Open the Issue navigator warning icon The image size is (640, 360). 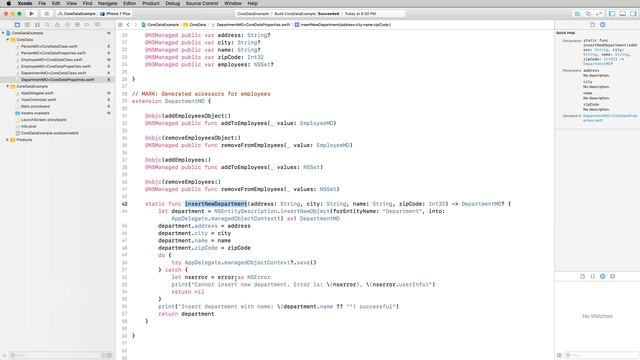coord(57,25)
